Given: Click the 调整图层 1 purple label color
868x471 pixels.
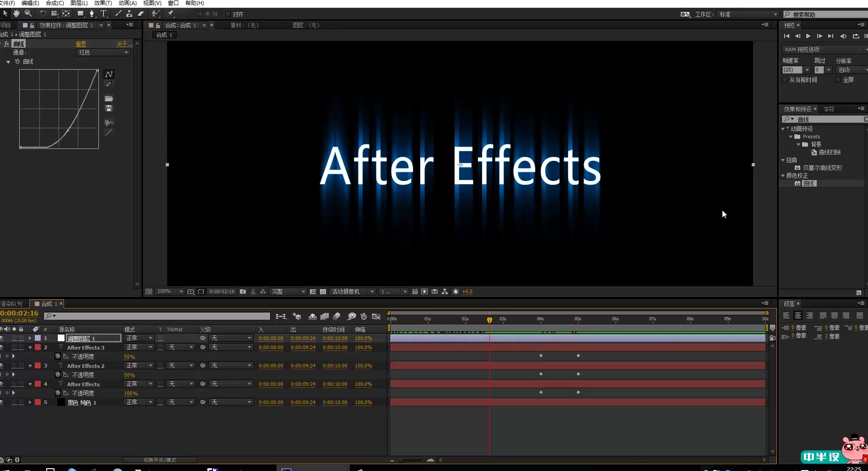Looking at the screenshot, I should coord(38,338).
